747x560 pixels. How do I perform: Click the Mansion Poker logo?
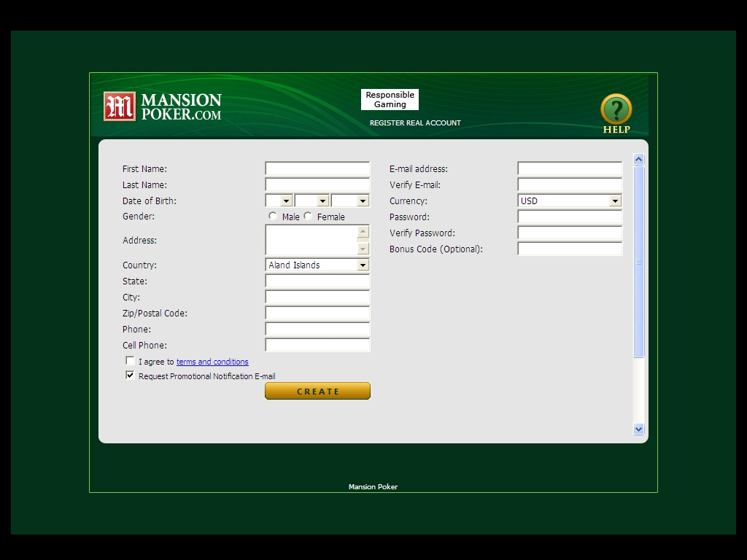pyautogui.click(x=162, y=106)
